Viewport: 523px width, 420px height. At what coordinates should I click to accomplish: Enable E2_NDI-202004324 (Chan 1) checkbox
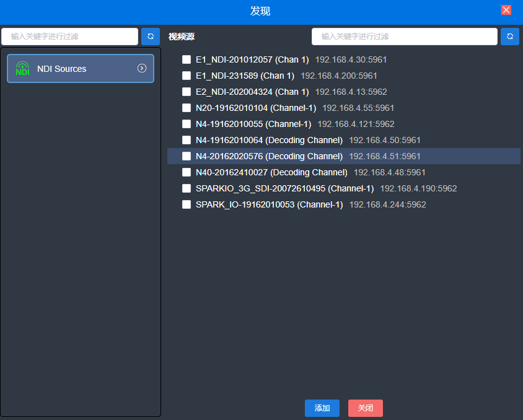click(x=187, y=92)
